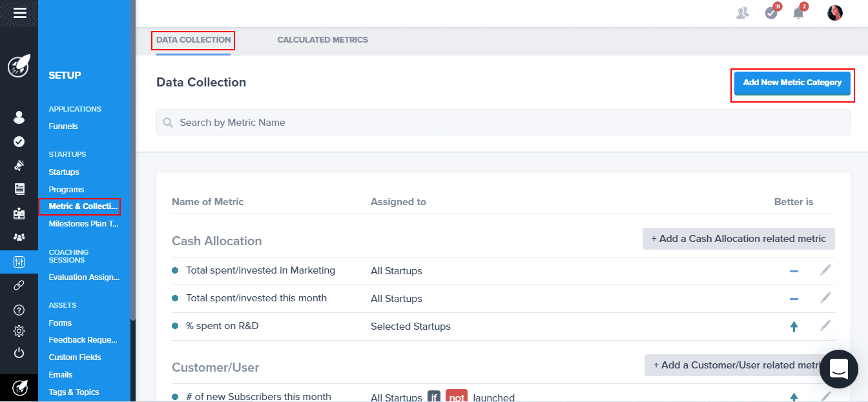Click the power logout icon
This screenshot has width=868, height=402.
tap(19, 352)
